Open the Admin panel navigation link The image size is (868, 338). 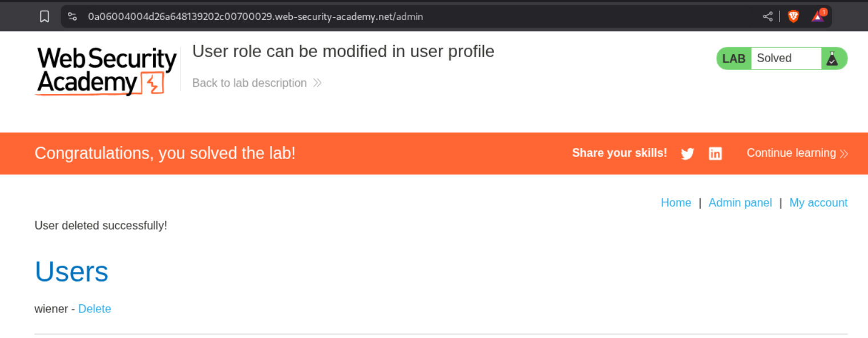pyautogui.click(x=740, y=203)
